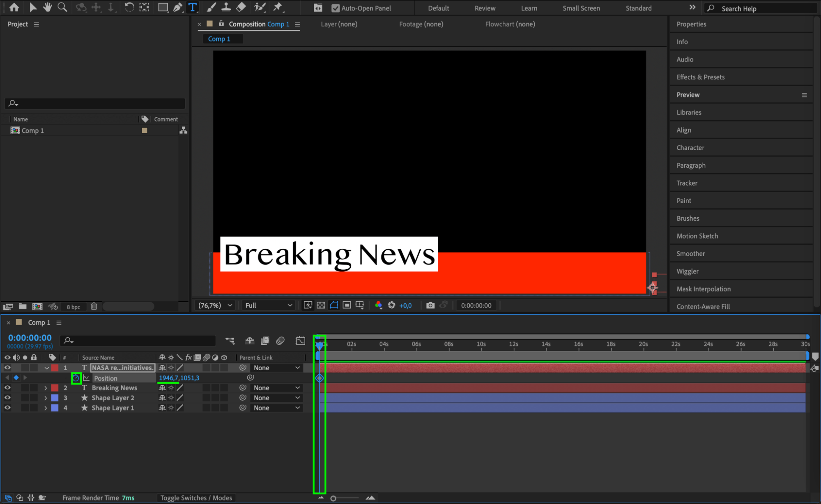Screen dimensions: 821x504
Task: Open parent dropdown for Shape Layer 1
Action: pyautogui.click(x=276, y=408)
